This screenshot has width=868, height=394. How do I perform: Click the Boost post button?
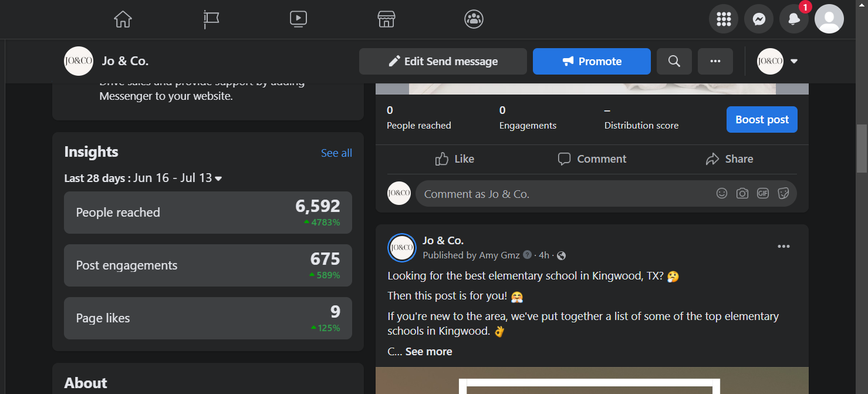[762, 119]
